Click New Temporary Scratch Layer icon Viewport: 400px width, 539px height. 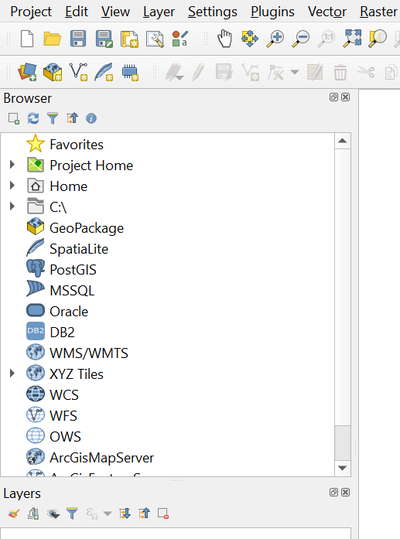point(130,72)
